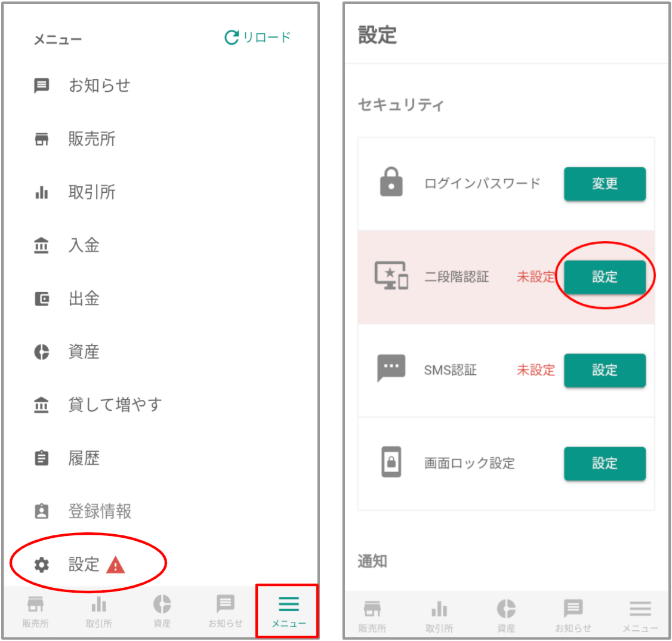
Task: Click the red warning triangle next to 設定
Action: (115, 565)
